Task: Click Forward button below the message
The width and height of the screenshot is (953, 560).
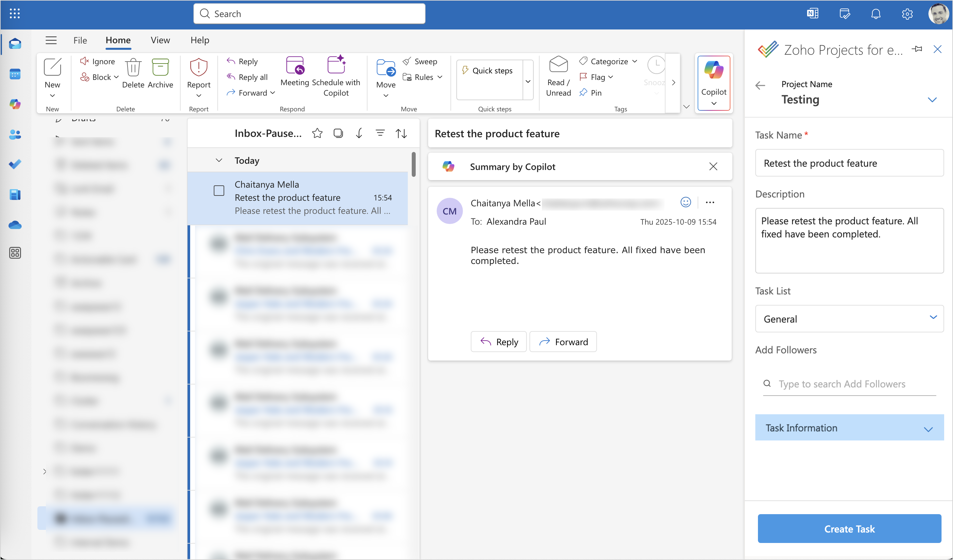Action: point(563,342)
